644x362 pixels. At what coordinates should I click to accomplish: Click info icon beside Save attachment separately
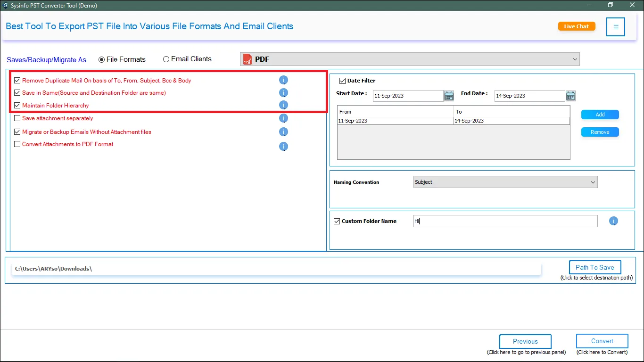click(x=283, y=118)
